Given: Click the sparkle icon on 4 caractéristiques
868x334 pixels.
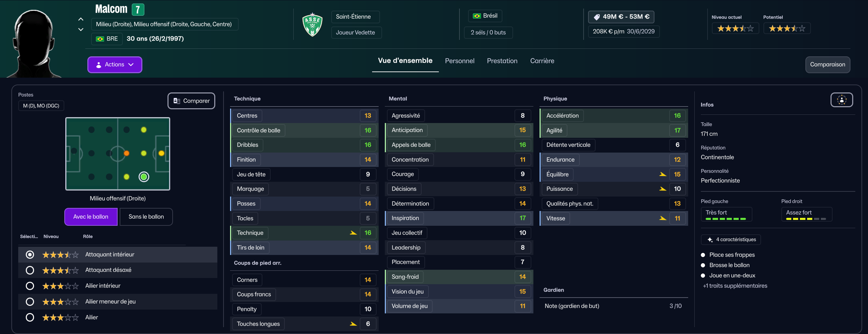Looking at the screenshot, I should pos(710,240).
